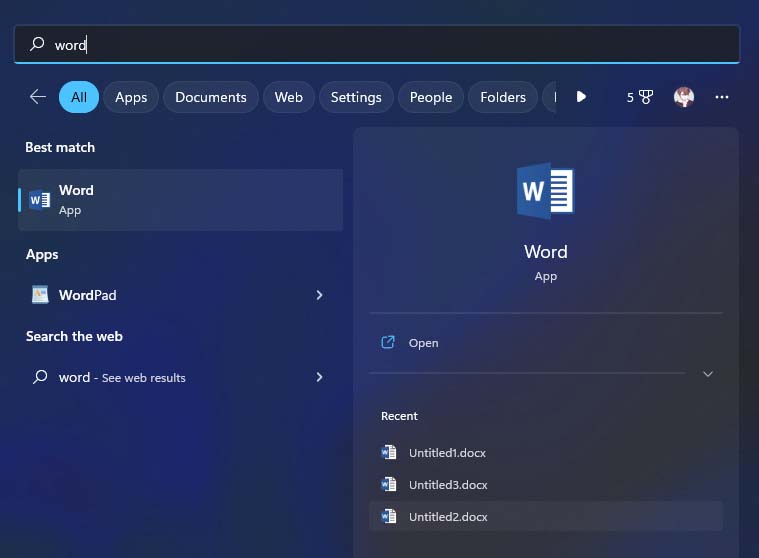Select the Documents filter tab

[210, 97]
